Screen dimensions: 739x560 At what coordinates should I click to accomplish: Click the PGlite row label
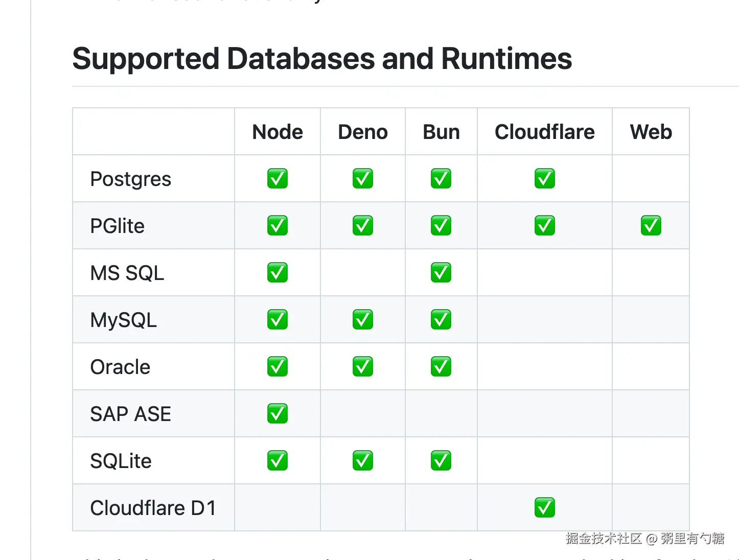click(x=118, y=226)
